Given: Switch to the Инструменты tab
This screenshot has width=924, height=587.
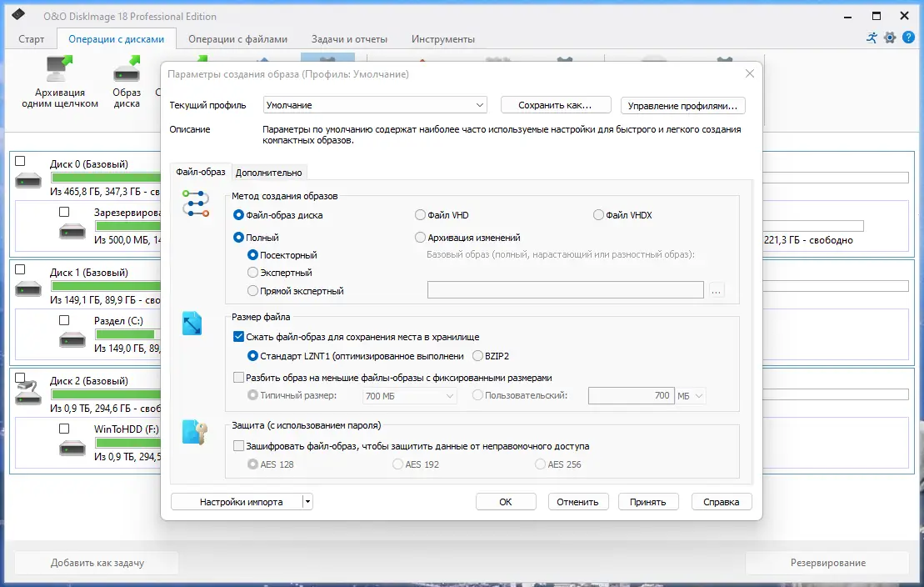Looking at the screenshot, I should coord(443,39).
